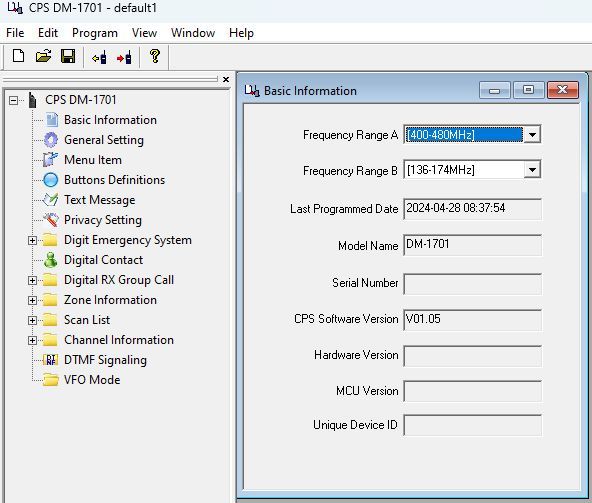This screenshot has height=503, width=592.
Task: Select Buttons Definitions in the tree
Action: point(114,180)
